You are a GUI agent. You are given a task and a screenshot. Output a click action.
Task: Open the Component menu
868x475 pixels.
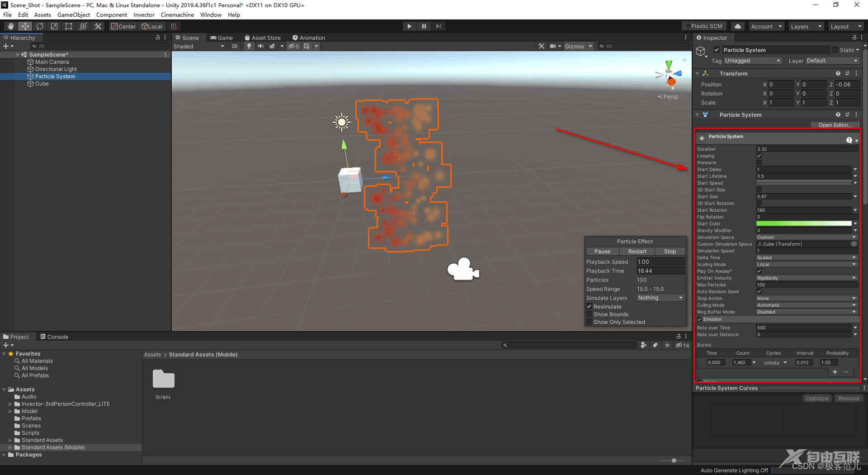click(x=112, y=14)
